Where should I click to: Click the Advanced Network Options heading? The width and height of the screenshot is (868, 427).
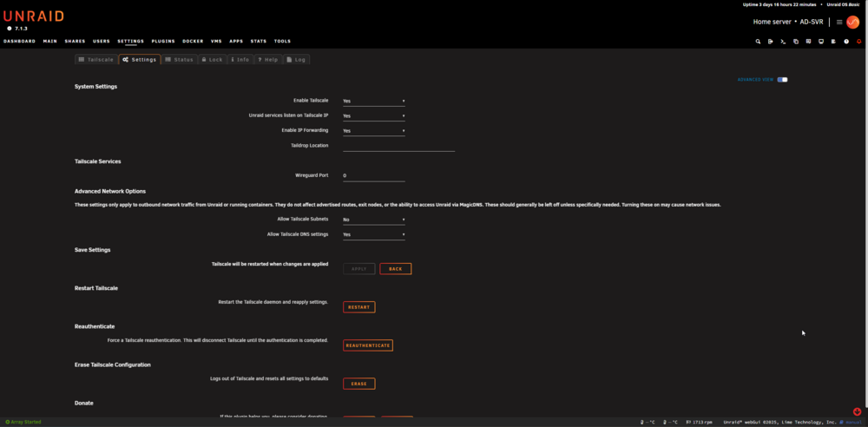[110, 192]
